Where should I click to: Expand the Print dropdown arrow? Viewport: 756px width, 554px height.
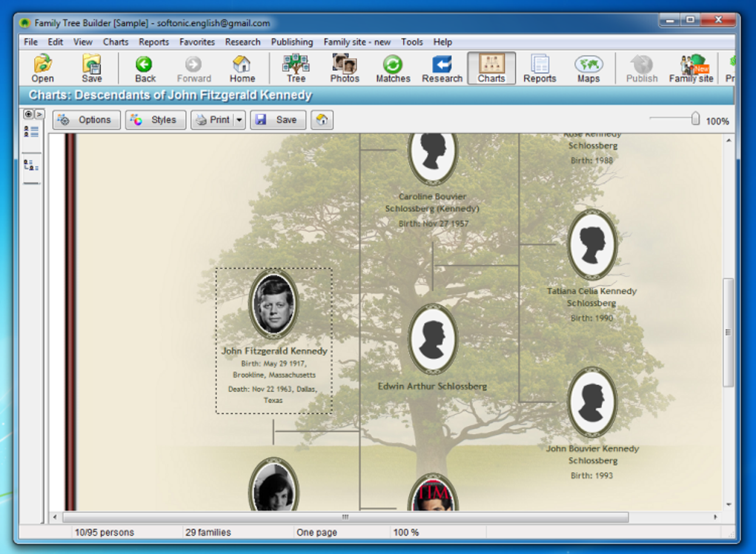239,120
